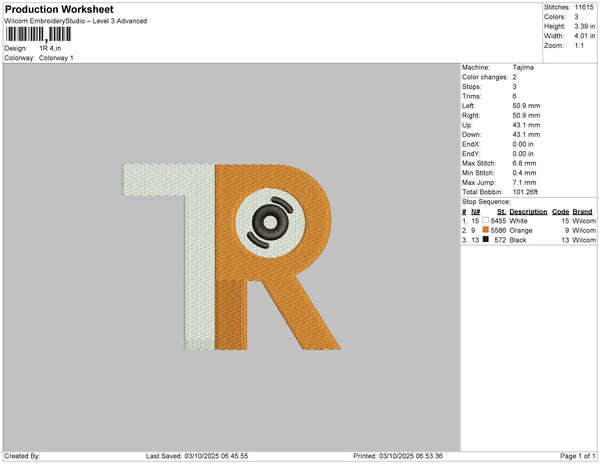This screenshot has width=600, height=464.
Task: Click the orange letter R embroidery
Action: click(x=272, y=257)
